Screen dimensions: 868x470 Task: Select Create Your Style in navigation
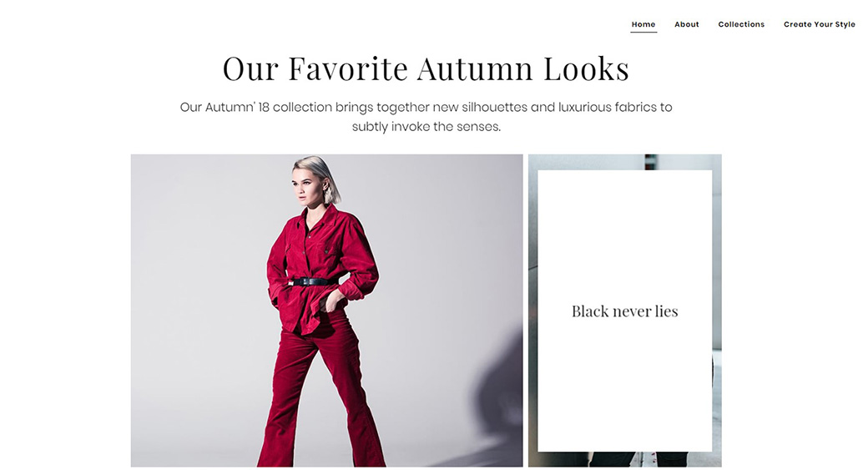[x=820, y=24]
